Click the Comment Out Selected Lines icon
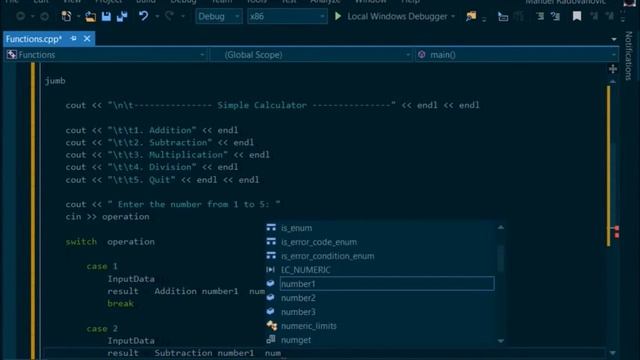640x360 pixels. pos(540,16)
